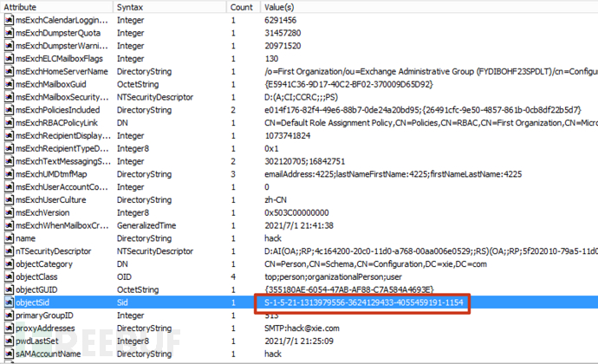The width and height of the screenshot is (598, 364).
Task: Select the primaryGroupID attribute name
Action: (x=44, y=315)
